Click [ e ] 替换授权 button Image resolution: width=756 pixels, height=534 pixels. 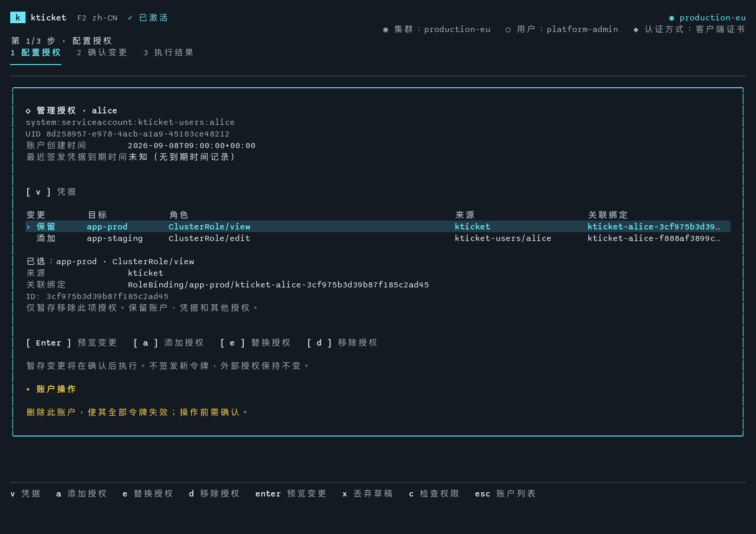pos(255,343)
